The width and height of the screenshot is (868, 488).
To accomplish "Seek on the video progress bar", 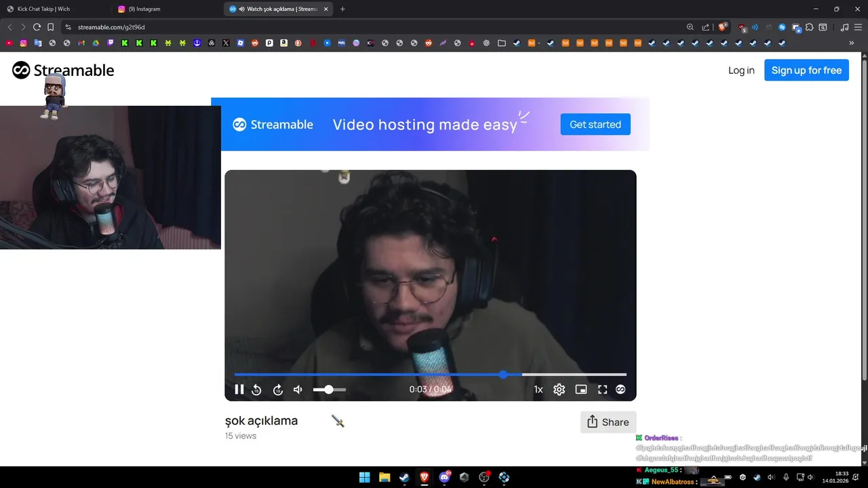I will [431, 374].
